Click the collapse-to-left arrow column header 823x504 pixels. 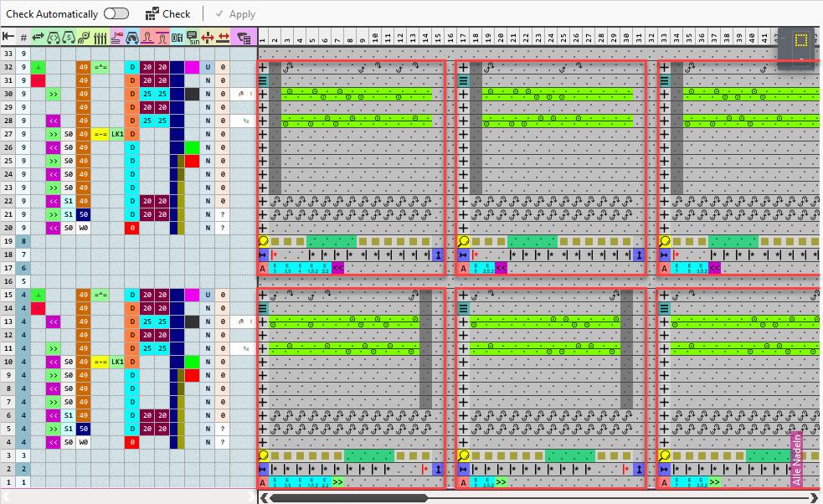click(x=8, y=37)
